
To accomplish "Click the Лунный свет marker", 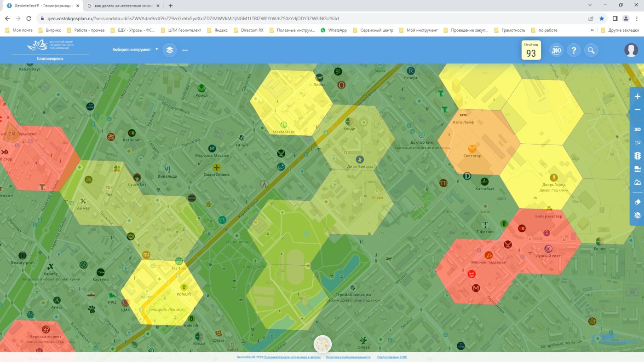I will [548, 249].
